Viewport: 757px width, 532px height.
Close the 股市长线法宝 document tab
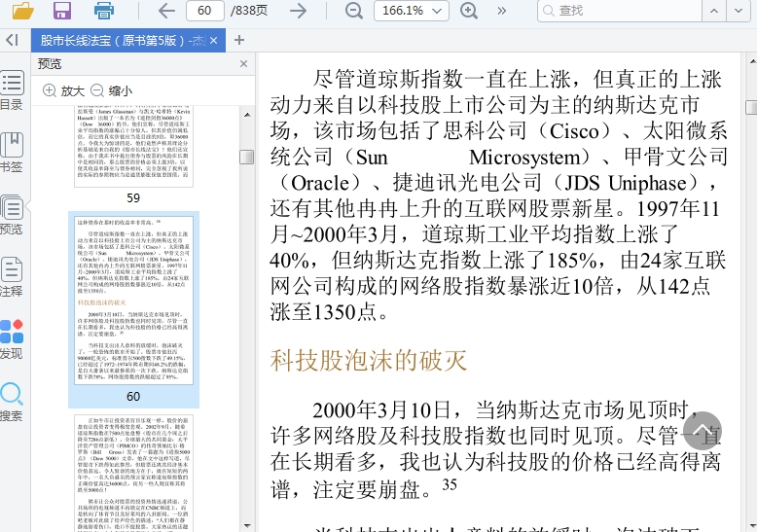214,41
